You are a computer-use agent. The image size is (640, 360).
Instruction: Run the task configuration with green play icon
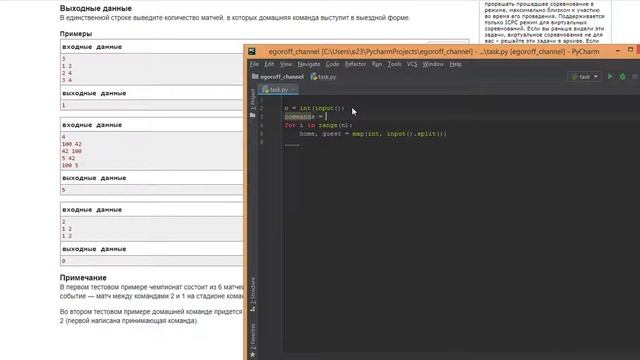[x=610, y=76]
